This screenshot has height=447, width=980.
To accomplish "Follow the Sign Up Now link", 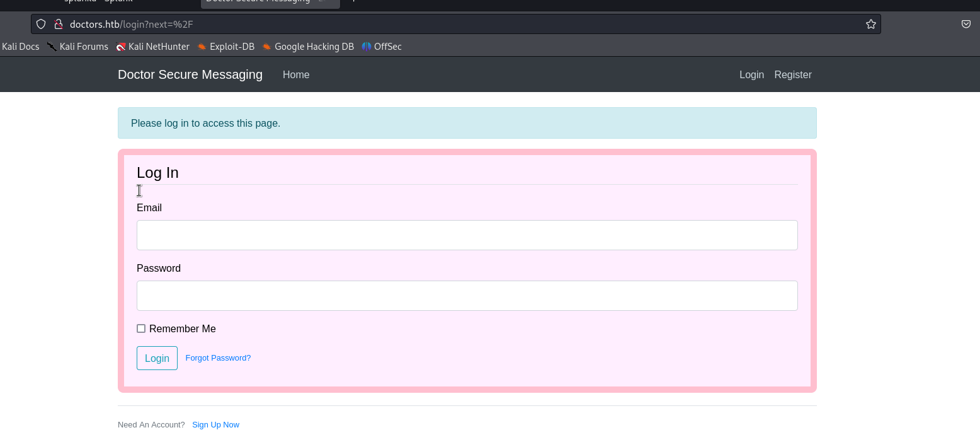I will 215,425.
